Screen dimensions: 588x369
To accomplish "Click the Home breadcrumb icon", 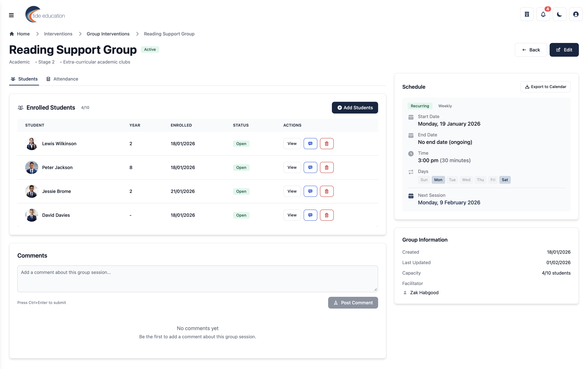I will [x=12, y=34].
